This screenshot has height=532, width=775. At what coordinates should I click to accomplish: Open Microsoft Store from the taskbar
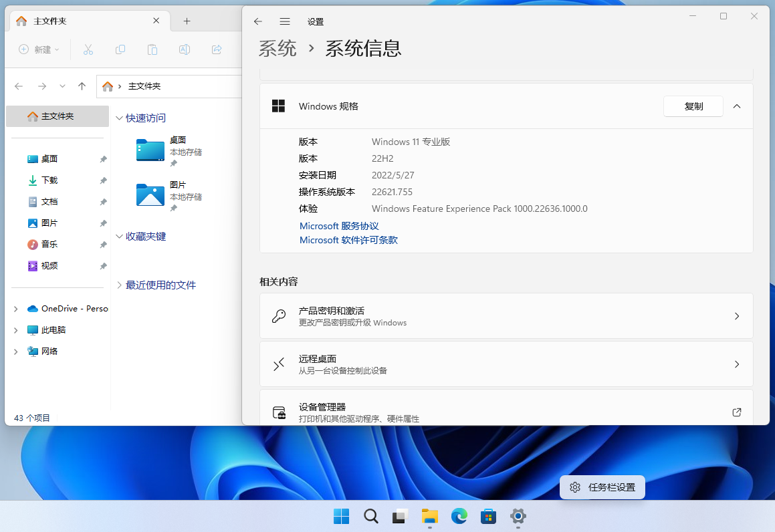[x=488, y=516]
